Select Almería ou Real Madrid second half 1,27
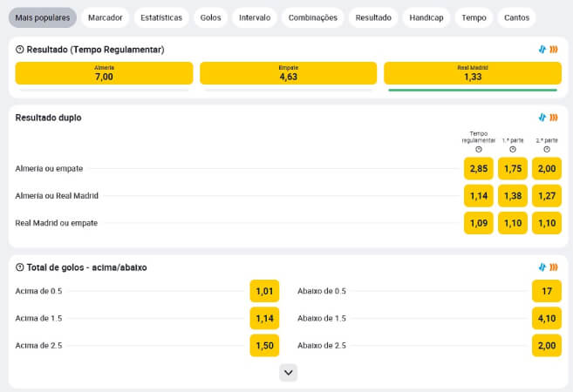The width and height of the screenshot is (573, 392). [x=547, y=196]
